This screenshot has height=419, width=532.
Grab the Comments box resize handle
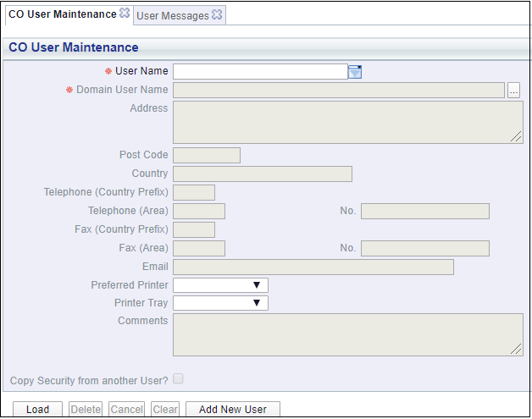[517, 349]
